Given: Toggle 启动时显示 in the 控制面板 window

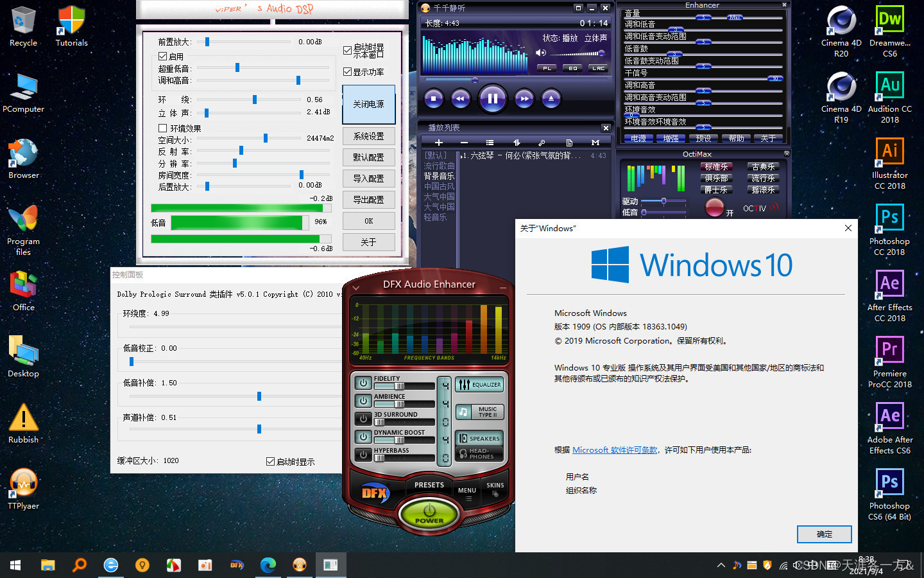Looking at the screenshot, I should tap(271, 462).
